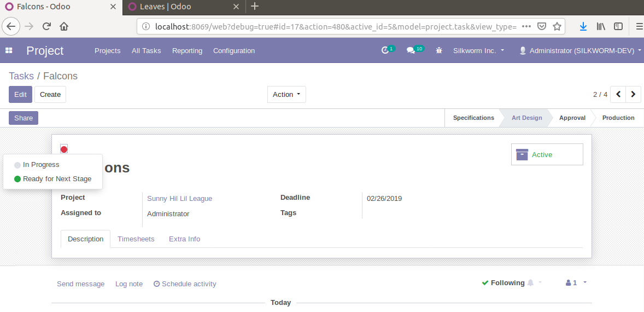Click the Project app title
This screenshot has height=312, width=644.
45,50
